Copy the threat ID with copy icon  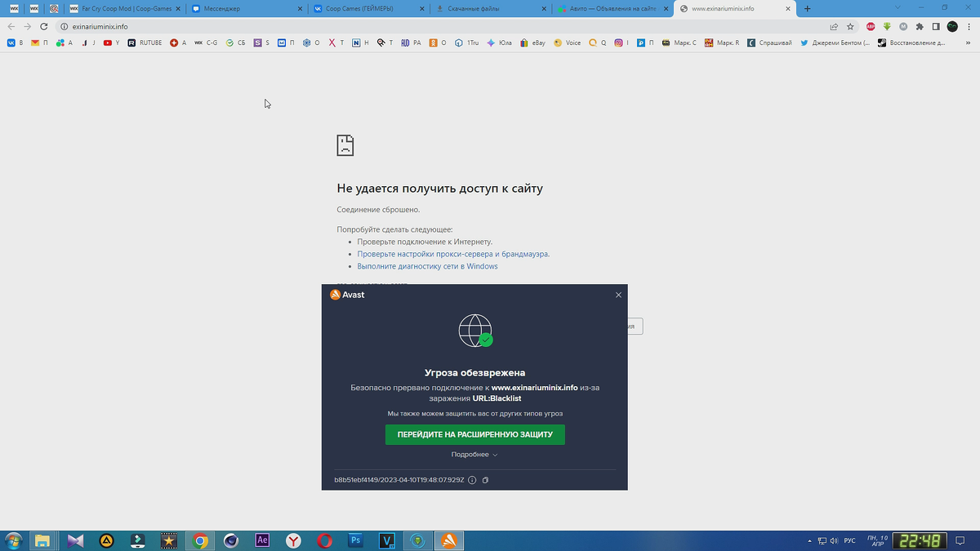[485, 480]
